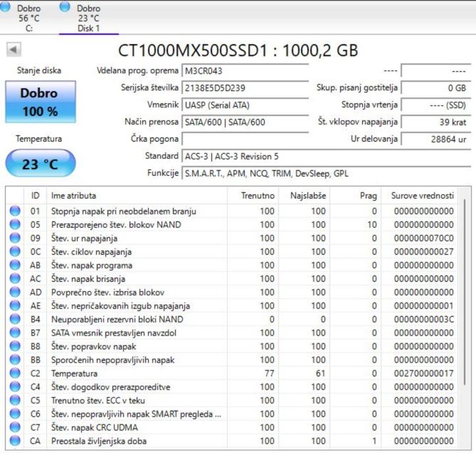Click the status dot for attribute C4

[x=15, y=387]
